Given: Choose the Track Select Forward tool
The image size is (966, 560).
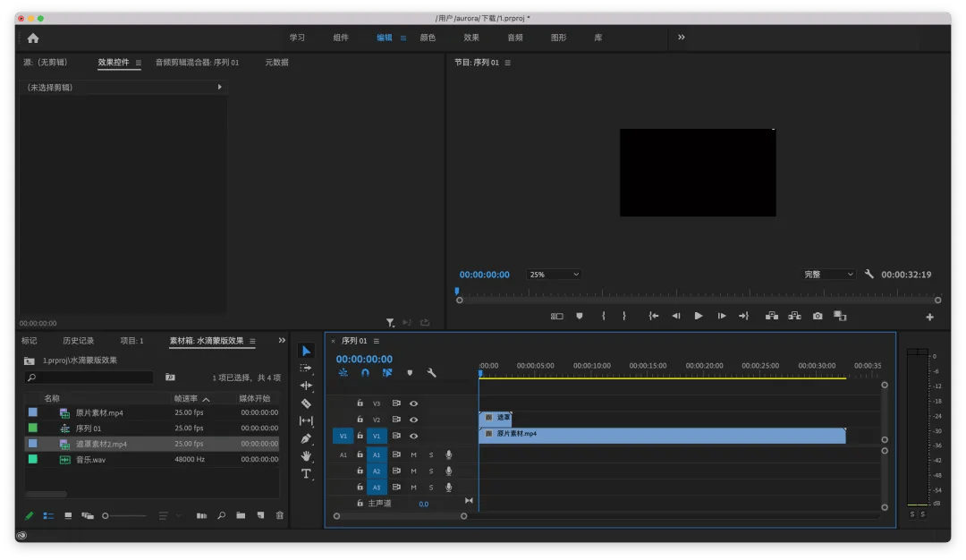Looking at the screenshot, I should point(306,368).
